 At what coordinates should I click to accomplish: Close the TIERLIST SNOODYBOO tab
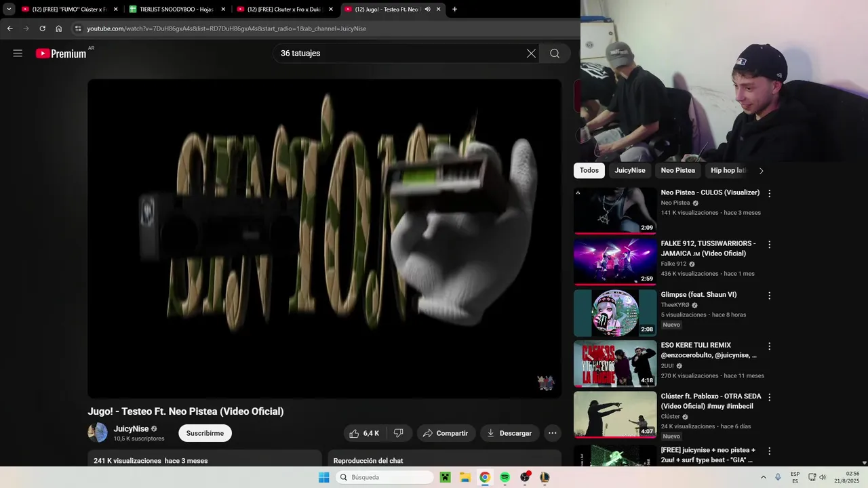point(223,9)
